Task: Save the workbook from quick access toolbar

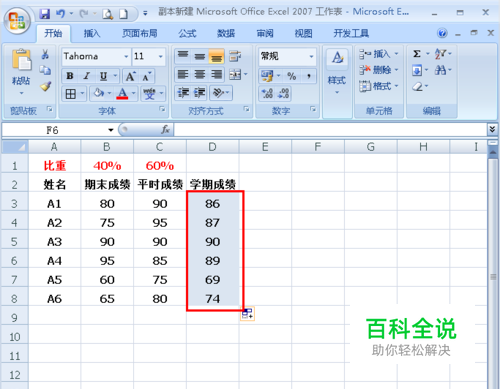Action: point(44,14)
